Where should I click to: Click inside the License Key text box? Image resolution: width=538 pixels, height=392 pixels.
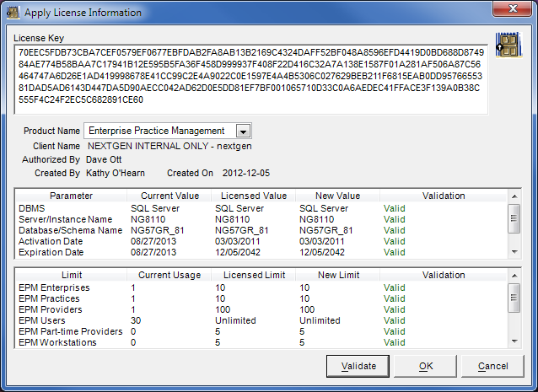click(250, 79)
